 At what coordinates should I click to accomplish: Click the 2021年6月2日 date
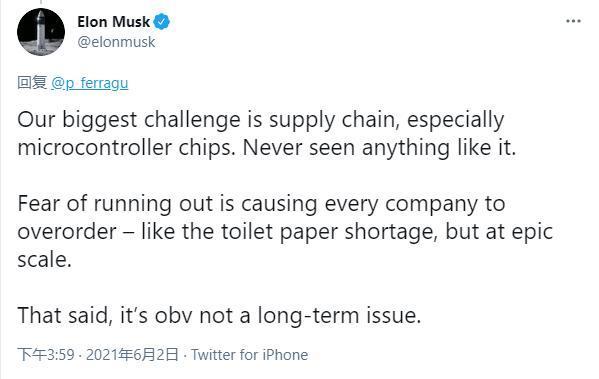[x=132, y=355]
